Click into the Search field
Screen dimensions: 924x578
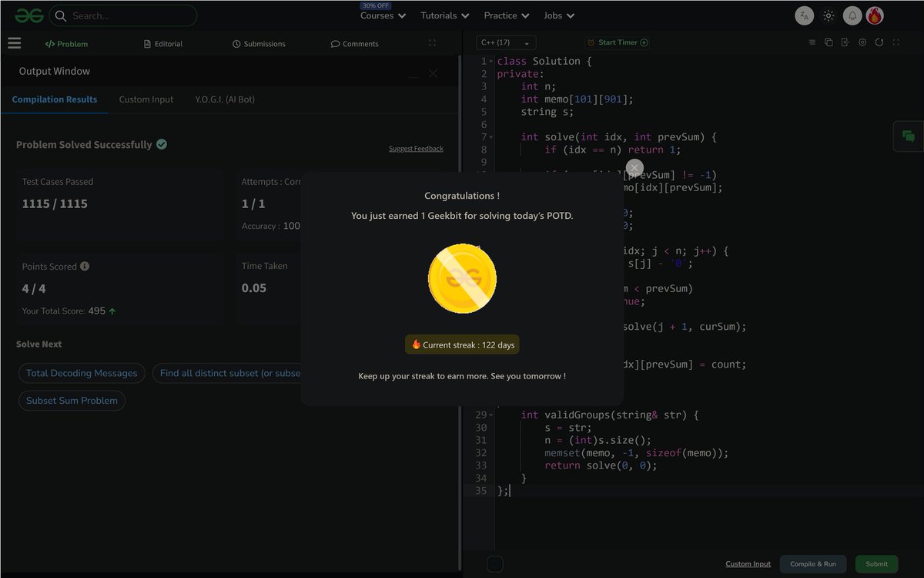(123, 15)
